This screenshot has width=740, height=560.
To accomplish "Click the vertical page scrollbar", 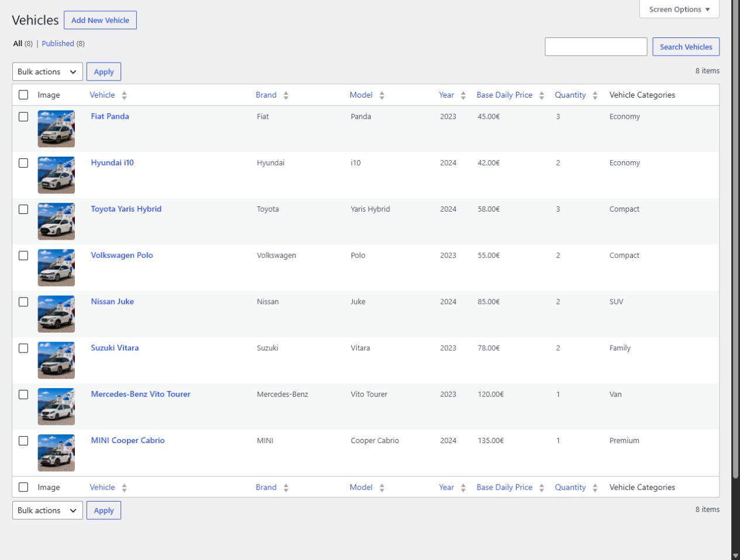I will pos(735,240).
